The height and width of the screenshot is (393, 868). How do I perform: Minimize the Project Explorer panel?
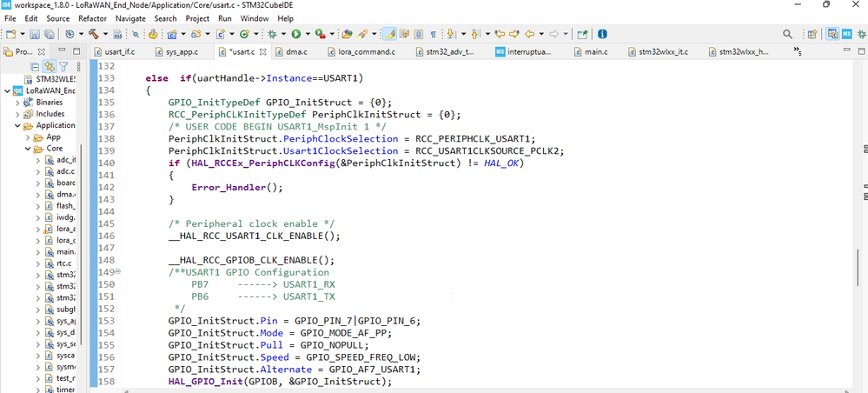62,51
